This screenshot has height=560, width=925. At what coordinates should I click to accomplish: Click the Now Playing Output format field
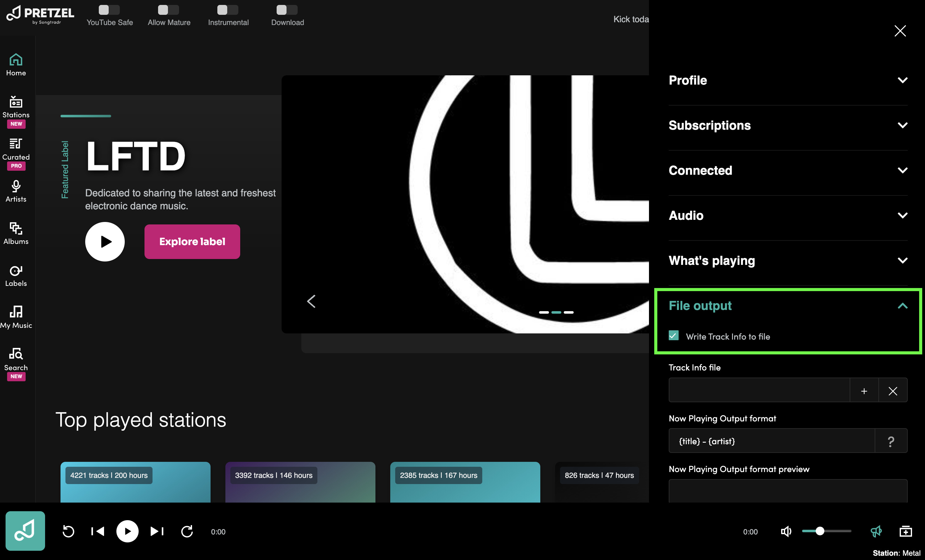[x=772, y=441]
